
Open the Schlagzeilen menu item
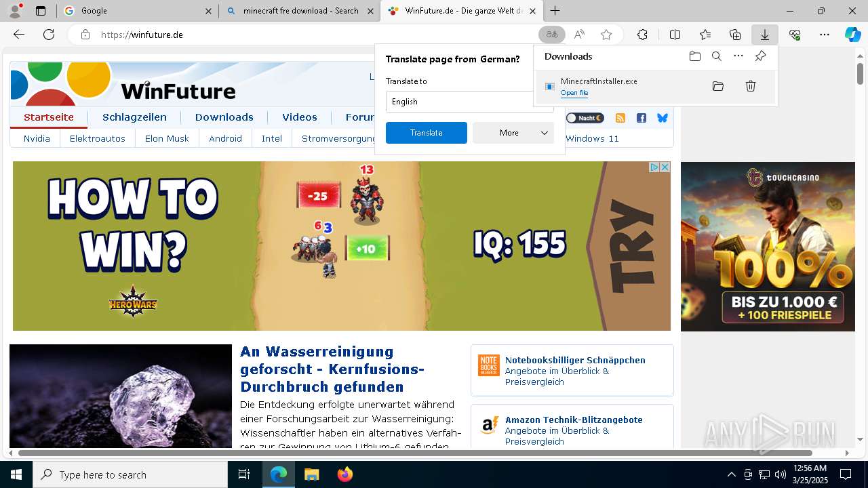click(x=134, y=117)
